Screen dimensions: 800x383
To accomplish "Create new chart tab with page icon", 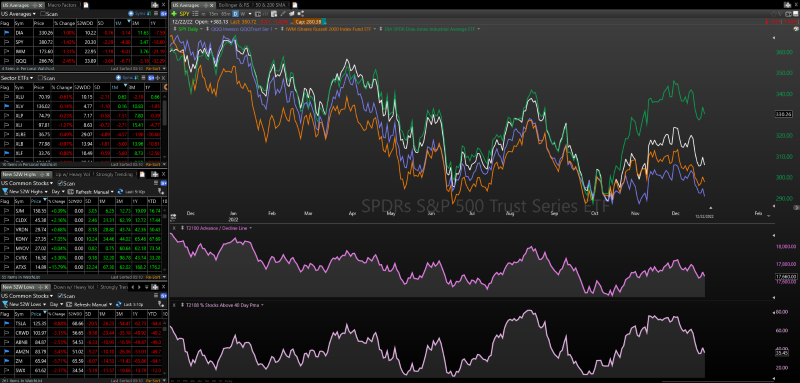I will coord(294,5).
